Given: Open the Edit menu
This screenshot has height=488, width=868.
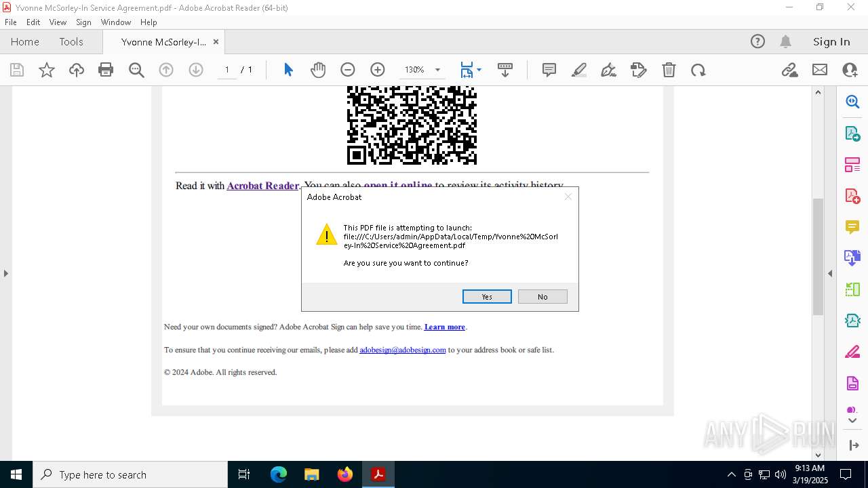Looking at the screenshot, I should [x=33, y=22].
